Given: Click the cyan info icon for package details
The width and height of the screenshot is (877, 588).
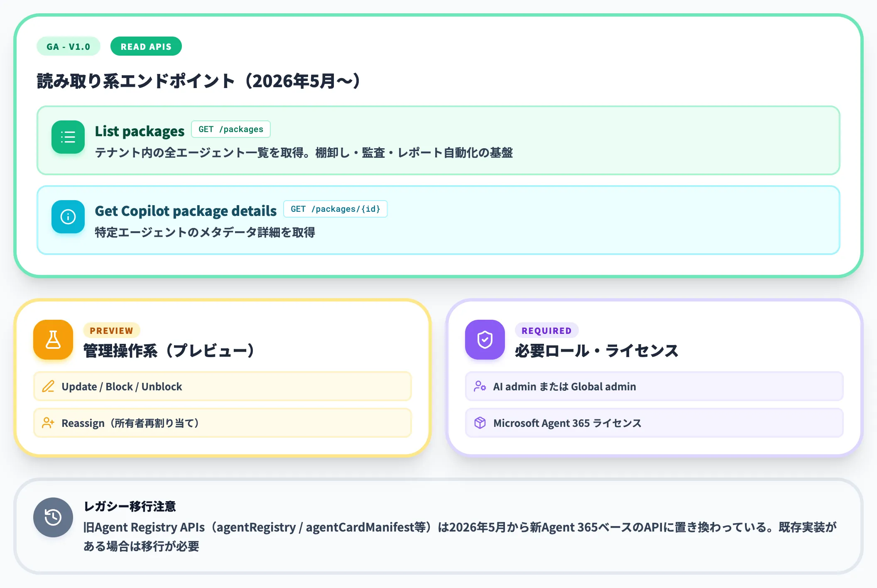Looking at the screenshot, I should [x=68, y=217].
